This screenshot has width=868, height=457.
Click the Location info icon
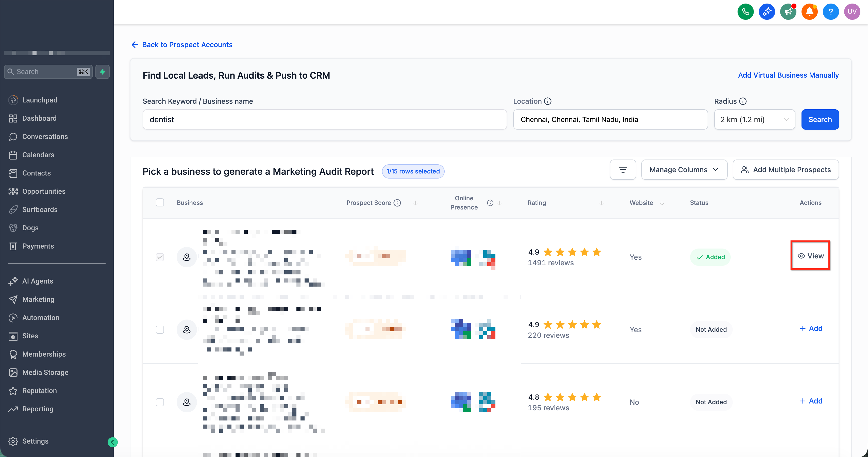548,101
